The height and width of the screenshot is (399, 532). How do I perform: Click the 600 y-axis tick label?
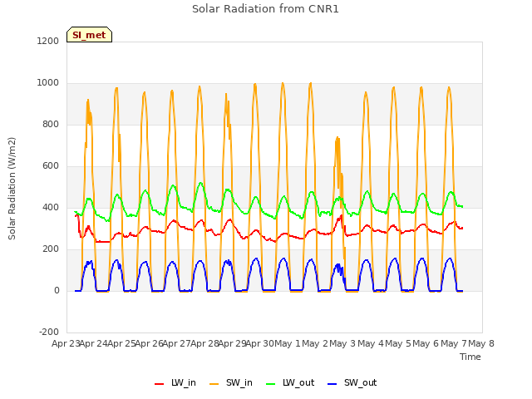click(x=51, y=166)
